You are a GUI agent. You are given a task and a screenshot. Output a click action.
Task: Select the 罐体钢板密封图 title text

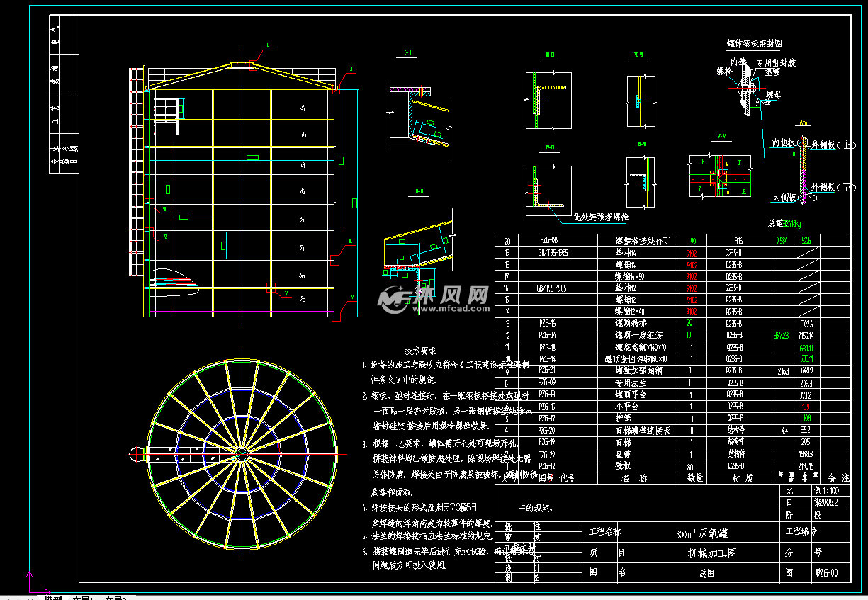point(755,44)
